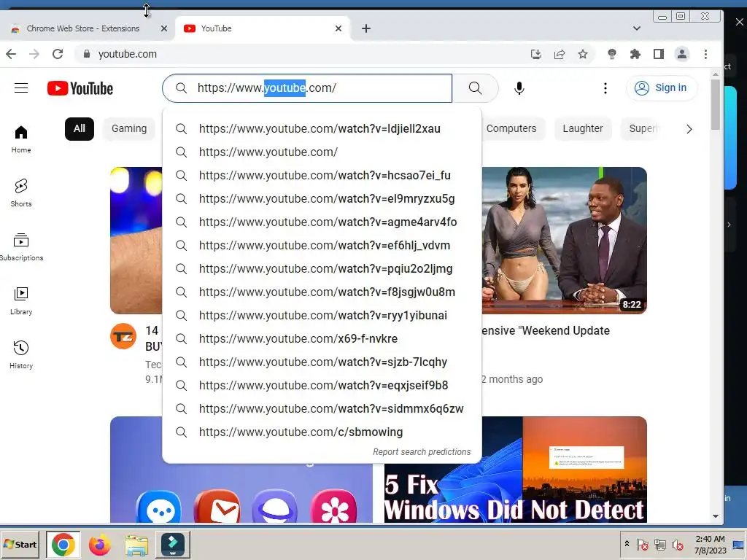
Task: Click the browser forward arrow
Action: [x=34, y=54]
